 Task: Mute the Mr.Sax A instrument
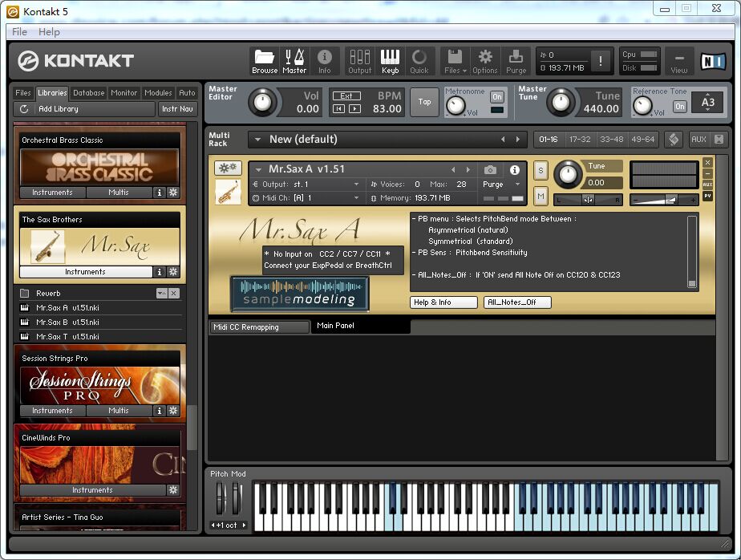click(x=541, y=196)
